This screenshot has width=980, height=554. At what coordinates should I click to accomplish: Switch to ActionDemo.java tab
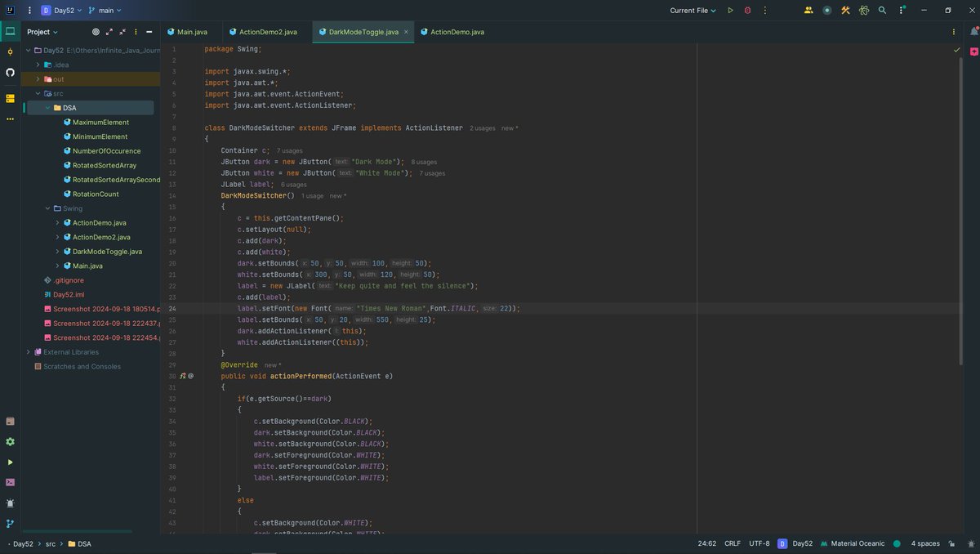coord(452,32)
